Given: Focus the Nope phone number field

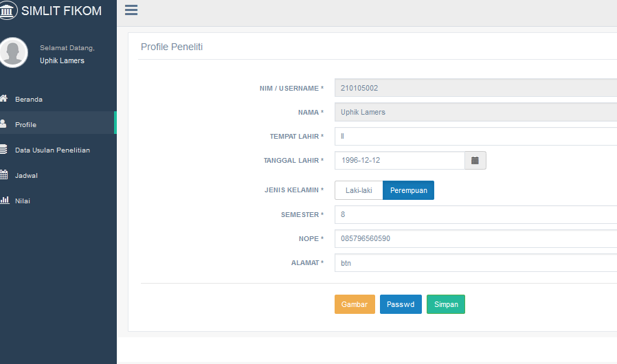Looking at the screenshot, I should click(x=475, y=238).
